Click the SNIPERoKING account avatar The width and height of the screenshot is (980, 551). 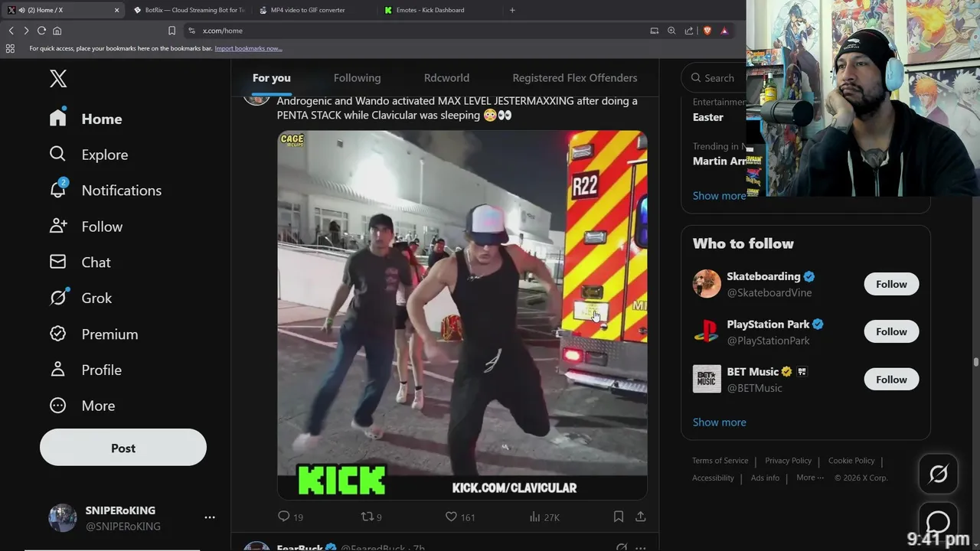63,518
